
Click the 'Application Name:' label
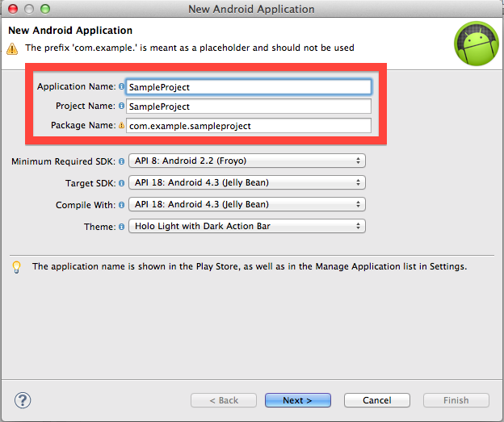tap(76, 86)
